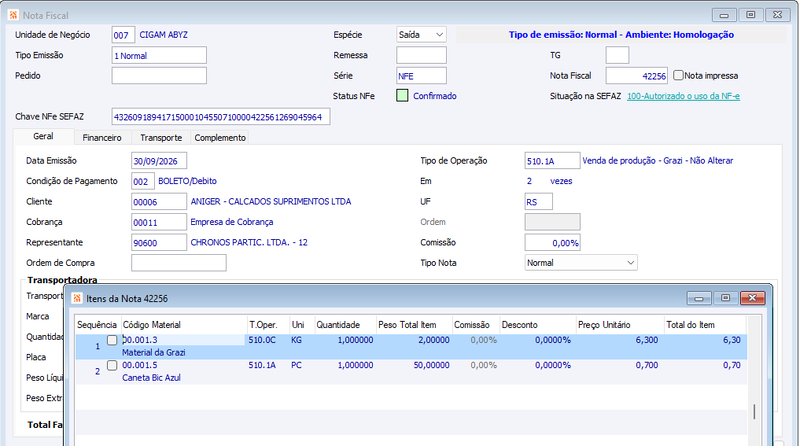Click the ANIGER - CALCADOS SUPRIMENTOS LTDA text
Screen dimensions: 800x446
click(x=271, y=202)
